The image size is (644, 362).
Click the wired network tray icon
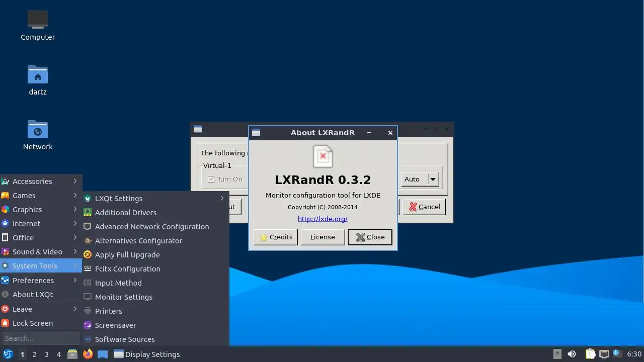point(604,354)
